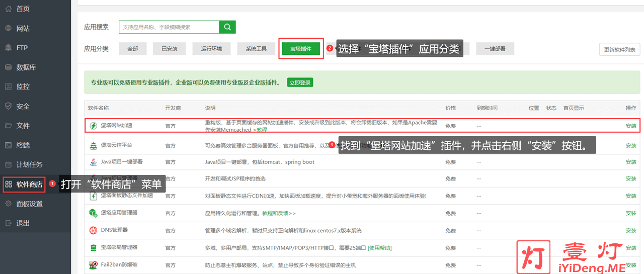Image resolution: width=644 pixels, height=274 pixels.
Task: Install the DNS管理器 plugin
Action: point(631,230)
